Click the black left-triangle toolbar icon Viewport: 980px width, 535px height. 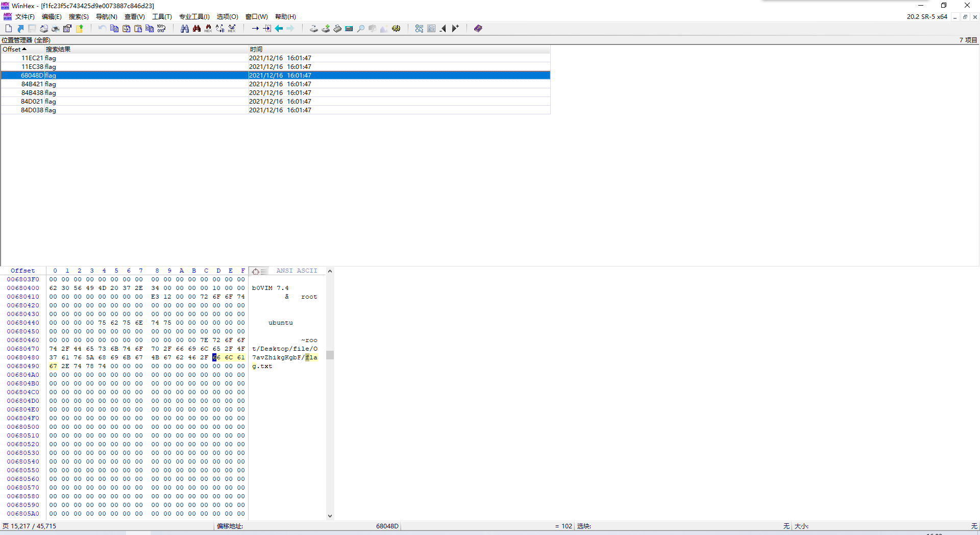[443, 29]
